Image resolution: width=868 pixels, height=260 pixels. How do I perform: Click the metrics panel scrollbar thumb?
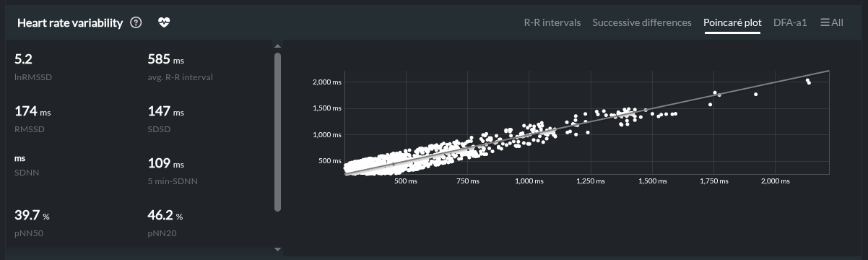[277, 132]
